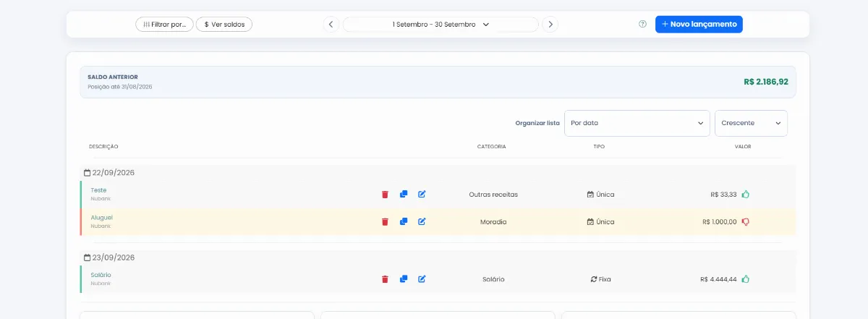Click the VALOR column header
This screenshot has height=319, width=868.
743,147
